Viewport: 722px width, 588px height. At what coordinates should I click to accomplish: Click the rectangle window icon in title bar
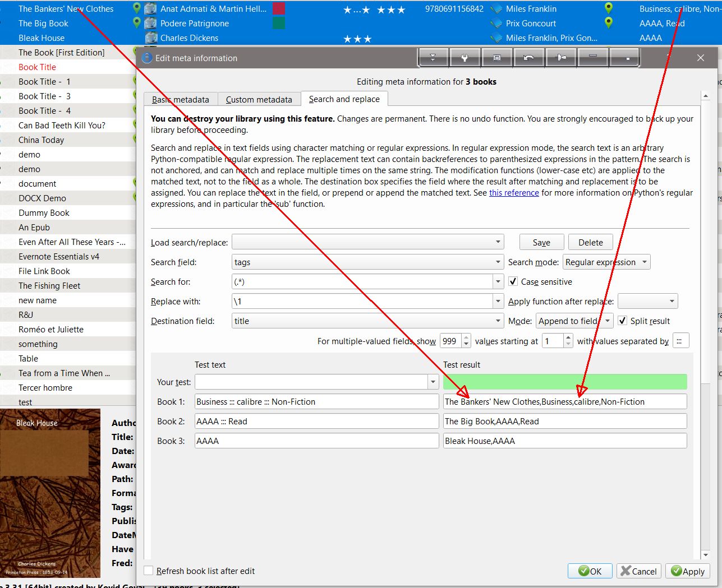(x=496, y=58)
